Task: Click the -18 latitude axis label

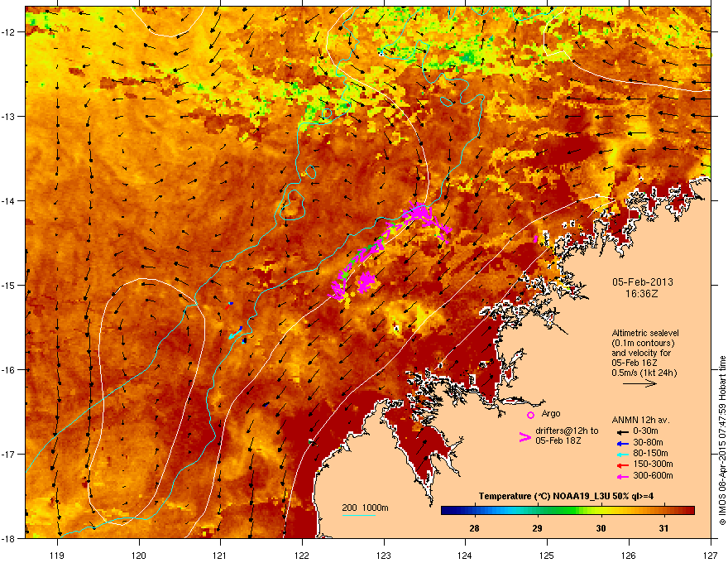Action: tap(9, 538)
